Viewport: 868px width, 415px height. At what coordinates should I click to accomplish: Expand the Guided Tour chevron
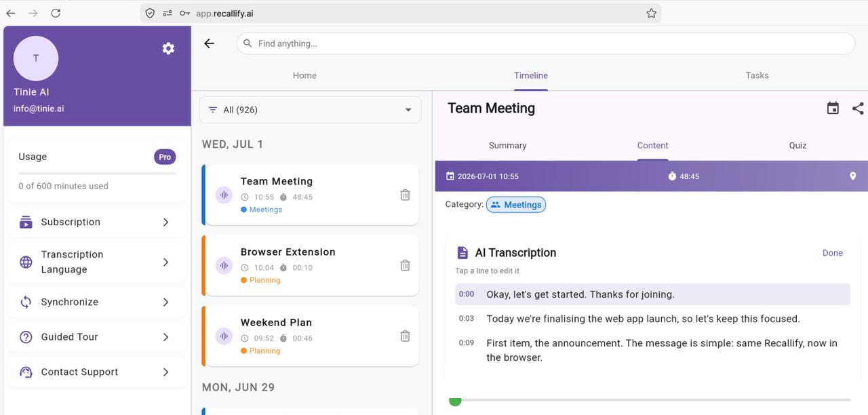pos(165,337)
